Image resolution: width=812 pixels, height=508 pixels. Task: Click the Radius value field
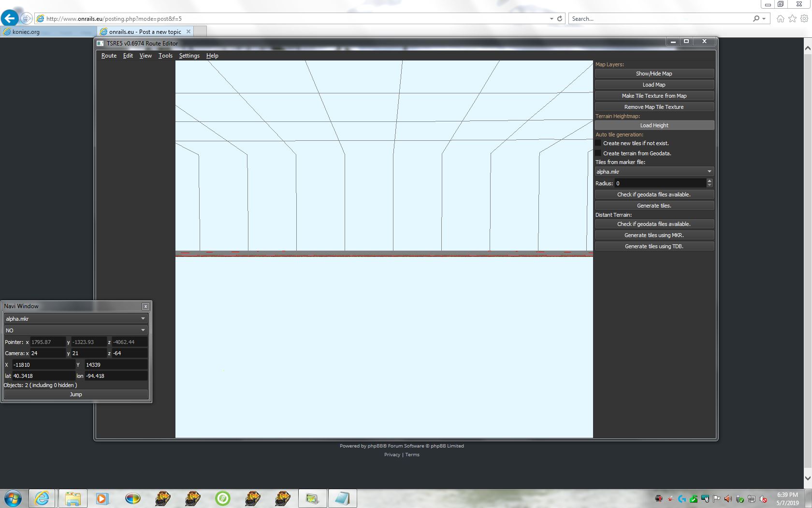pos(660,183)
